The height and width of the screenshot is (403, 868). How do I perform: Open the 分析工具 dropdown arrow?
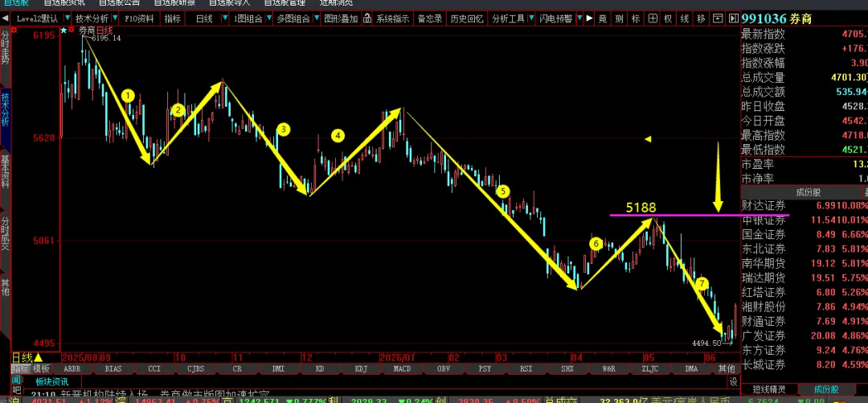(531, 19)
